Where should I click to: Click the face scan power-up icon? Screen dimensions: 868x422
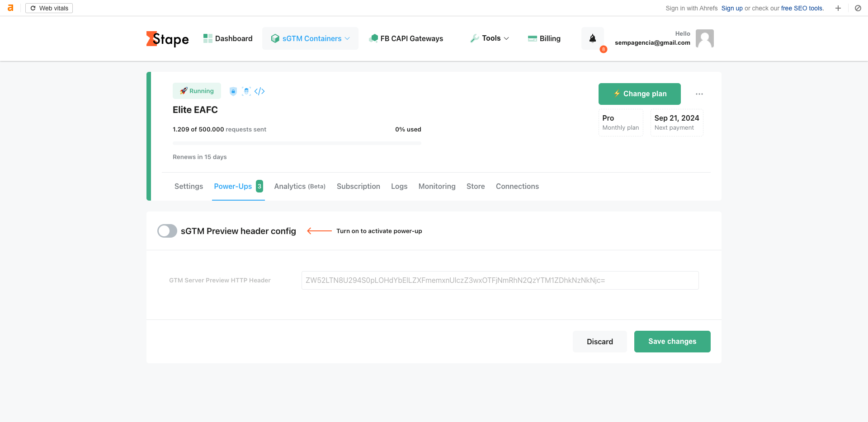(246, 91)
